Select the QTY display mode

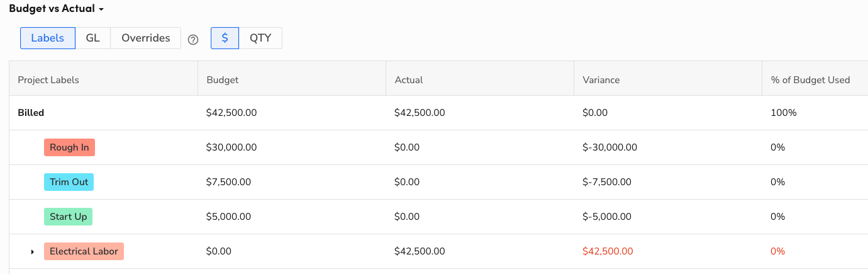260,38
